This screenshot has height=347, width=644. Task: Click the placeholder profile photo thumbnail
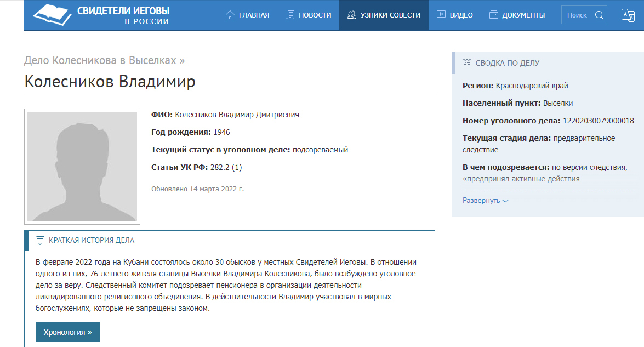point(82,167)
